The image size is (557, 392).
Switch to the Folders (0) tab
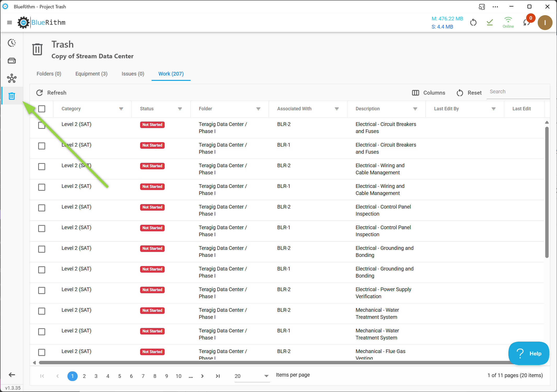(49, 74)
